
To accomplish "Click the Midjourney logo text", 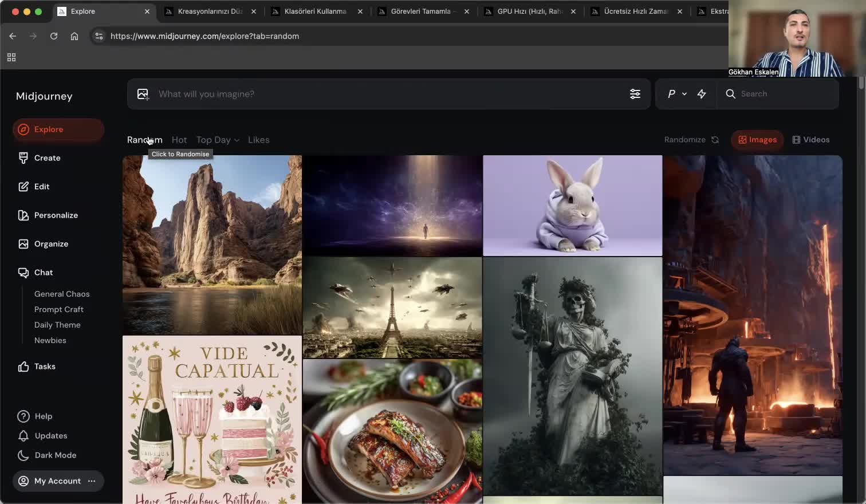I will (44, 96).
